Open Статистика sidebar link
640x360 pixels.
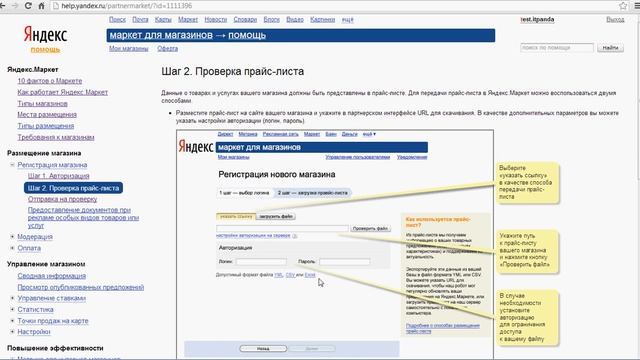point(36,310)
